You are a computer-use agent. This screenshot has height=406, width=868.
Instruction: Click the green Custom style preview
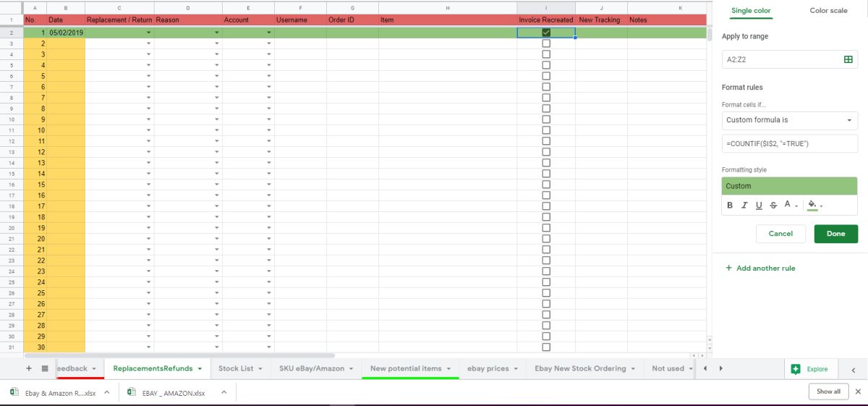pyautogui.click(x=789, y=186)
